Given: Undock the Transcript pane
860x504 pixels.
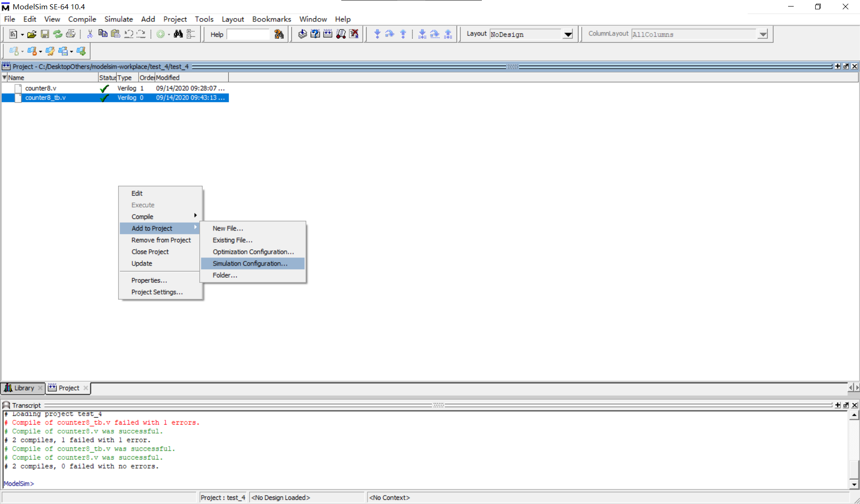Looking at the screenshot, I should coord(846,405).
